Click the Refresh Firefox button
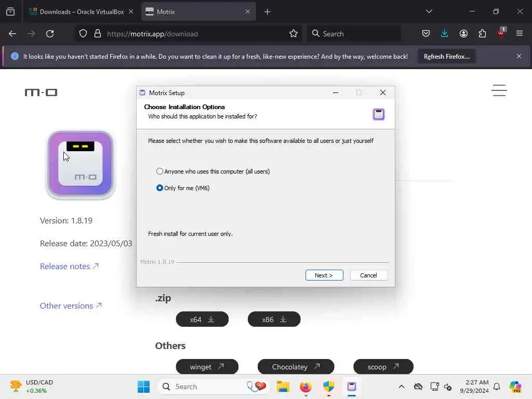This screenshot has height=399, width=532. coord(446,56)
